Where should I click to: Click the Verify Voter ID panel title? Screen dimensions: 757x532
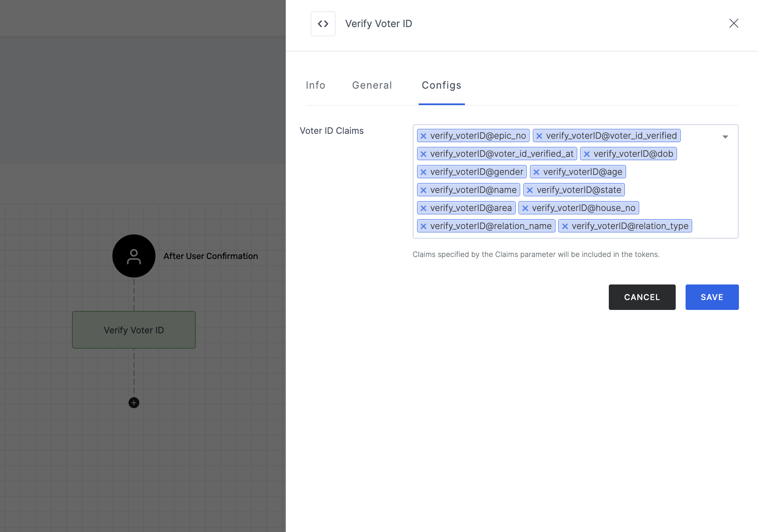pos(378,24)
